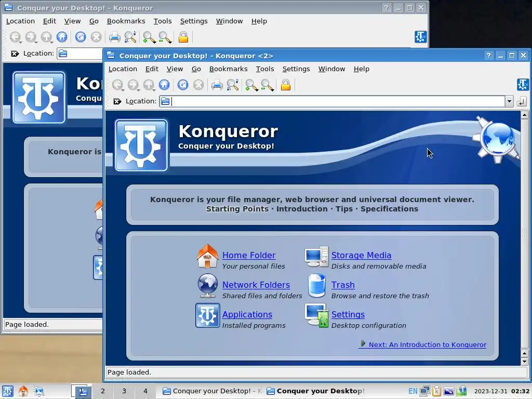Click the Settings monitor icon
The image size is (532, 399).
[316, 315]
